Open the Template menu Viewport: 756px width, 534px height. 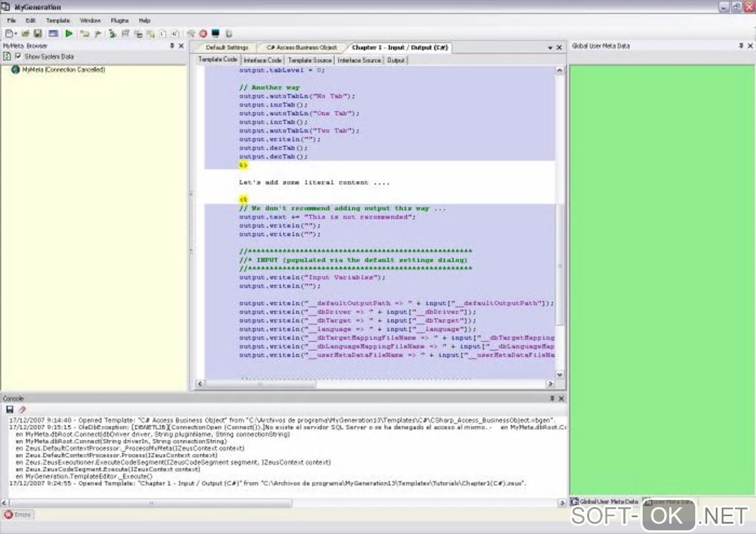tap(58, 21)
